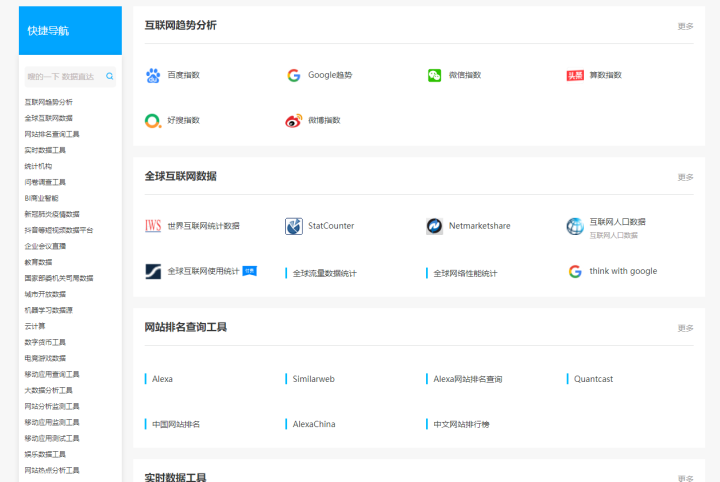Open the green WeChat icon for 微信指数
Image resolution: width=720 pixels, height=482 pixels.
[434, 75]
